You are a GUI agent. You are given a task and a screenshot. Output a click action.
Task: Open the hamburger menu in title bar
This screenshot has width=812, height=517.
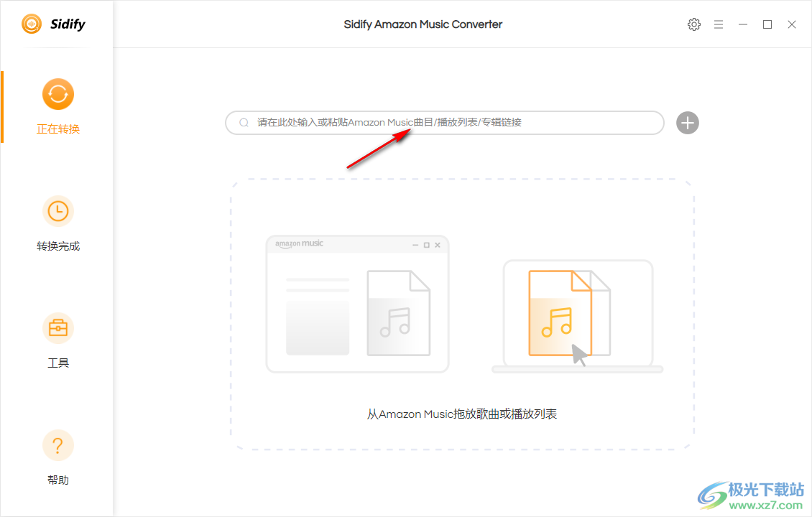719,24
